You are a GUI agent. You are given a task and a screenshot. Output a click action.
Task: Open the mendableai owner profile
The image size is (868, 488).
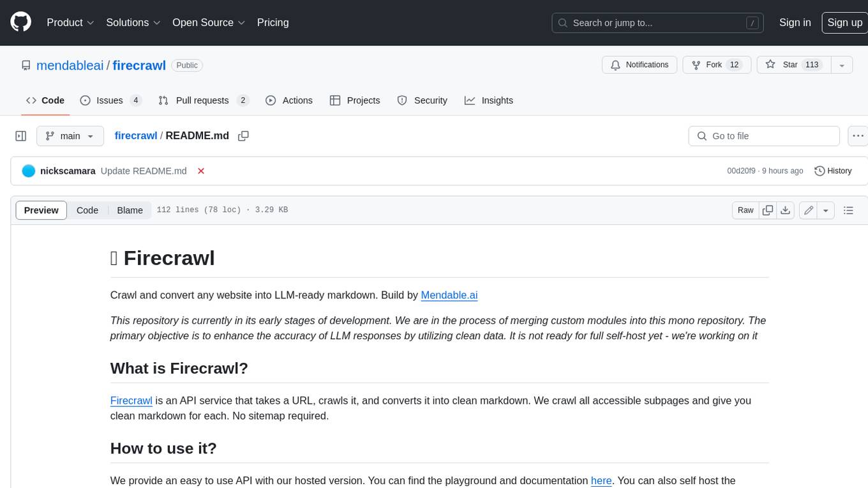[70, 65]
